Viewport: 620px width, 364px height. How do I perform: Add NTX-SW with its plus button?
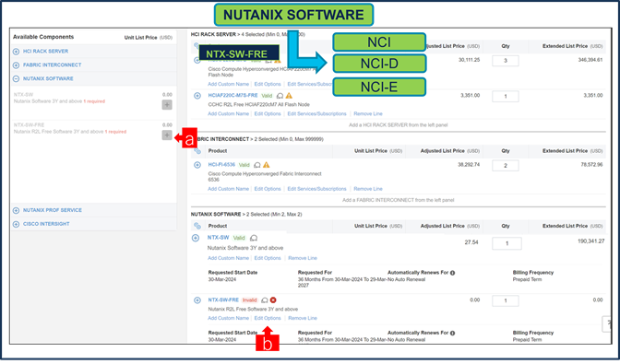tap(167, 105)
